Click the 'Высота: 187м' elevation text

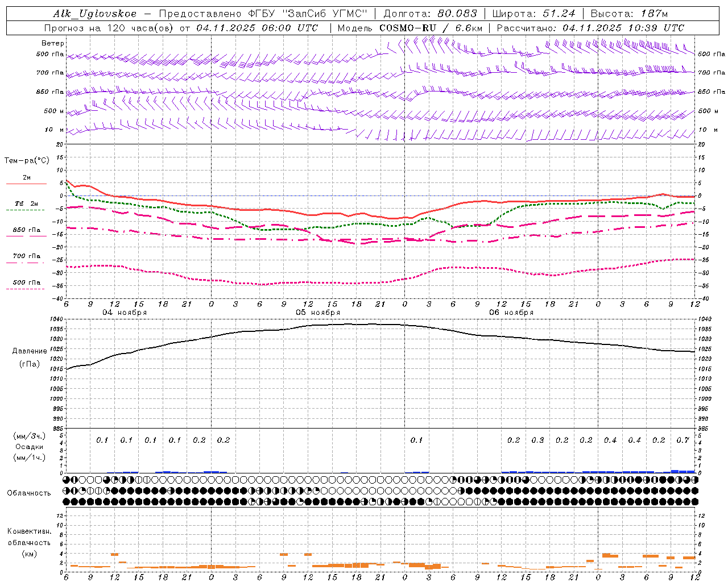629,14
